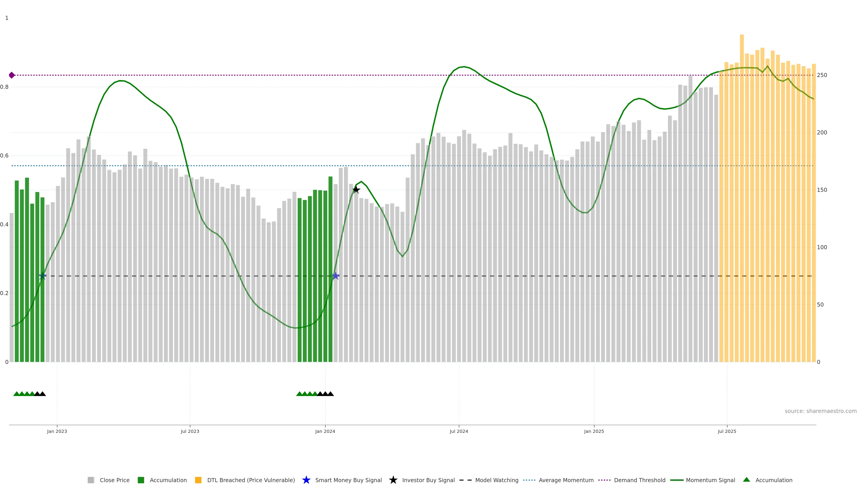Toggle the Close Price legend entry
Screen dimensions: 868x488
click(114, 480)
